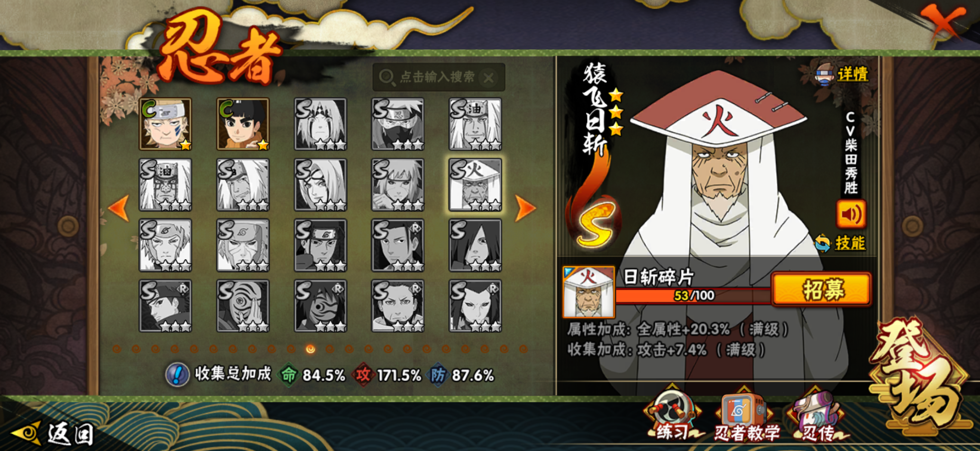Tap the blue exclamation info icon

click(x=177, y=374)
